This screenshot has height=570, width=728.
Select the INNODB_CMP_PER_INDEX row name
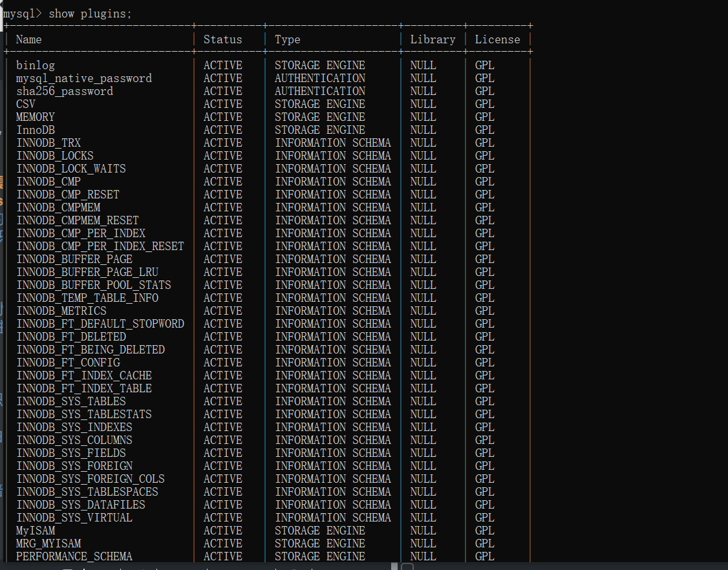point(81,233)
